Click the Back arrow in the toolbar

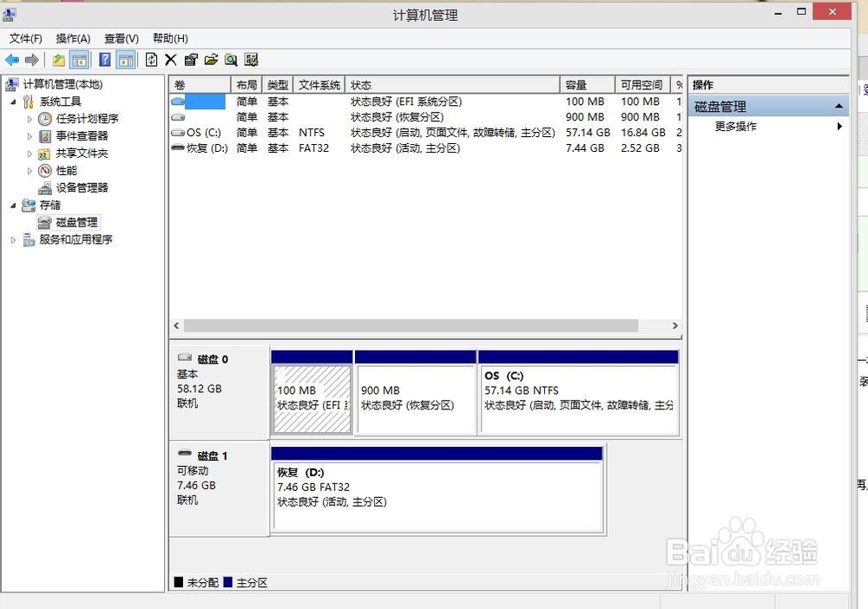click(x=12, y=60)
